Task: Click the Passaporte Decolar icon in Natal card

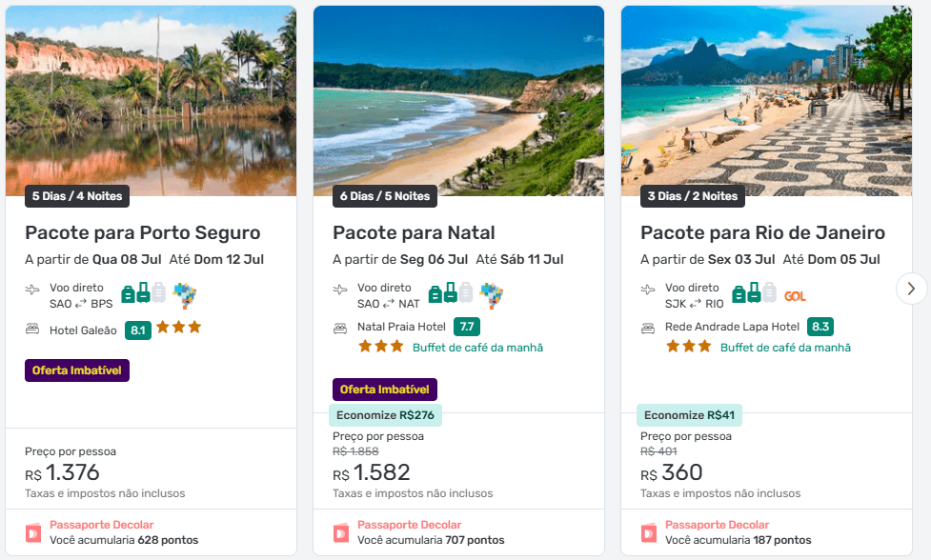Action: pyautogui.click(x=340, y=532)
